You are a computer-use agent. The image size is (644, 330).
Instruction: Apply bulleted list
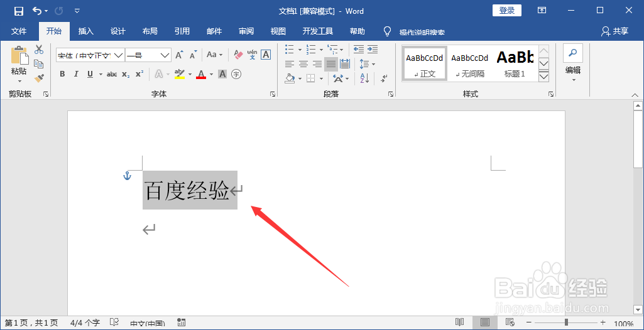point(290,50)
